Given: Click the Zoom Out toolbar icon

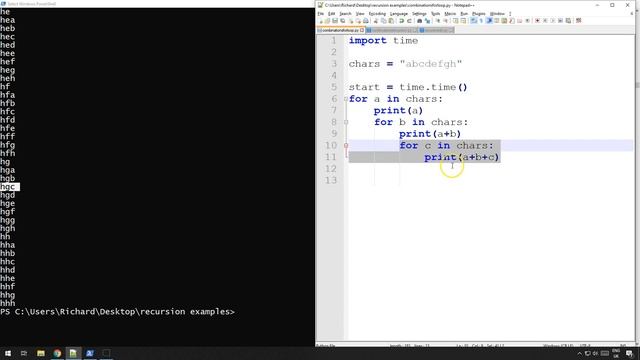Looking at the screenshot, I should [446, 21].
